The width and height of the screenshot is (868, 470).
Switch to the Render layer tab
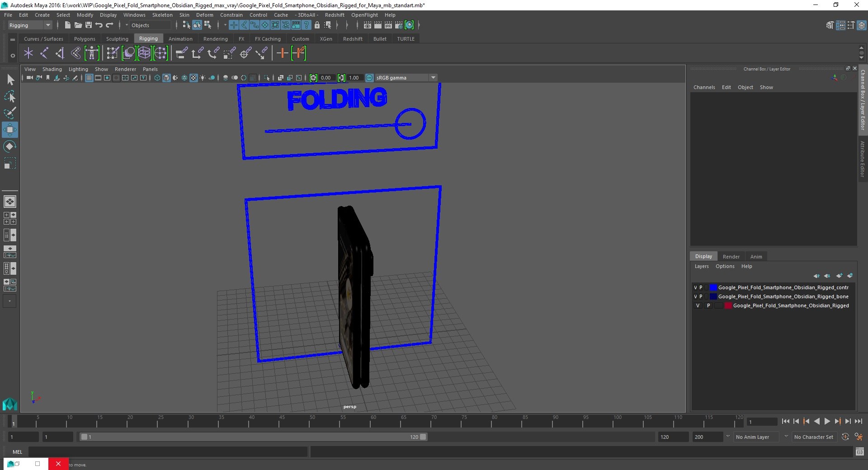[x=731, y=257]
